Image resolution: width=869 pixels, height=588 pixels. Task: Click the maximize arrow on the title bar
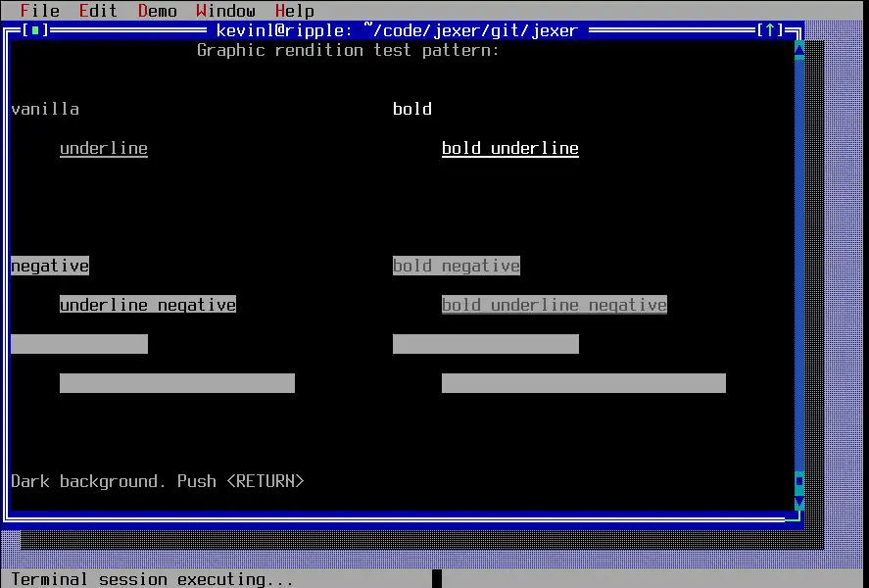pos(770,30)
